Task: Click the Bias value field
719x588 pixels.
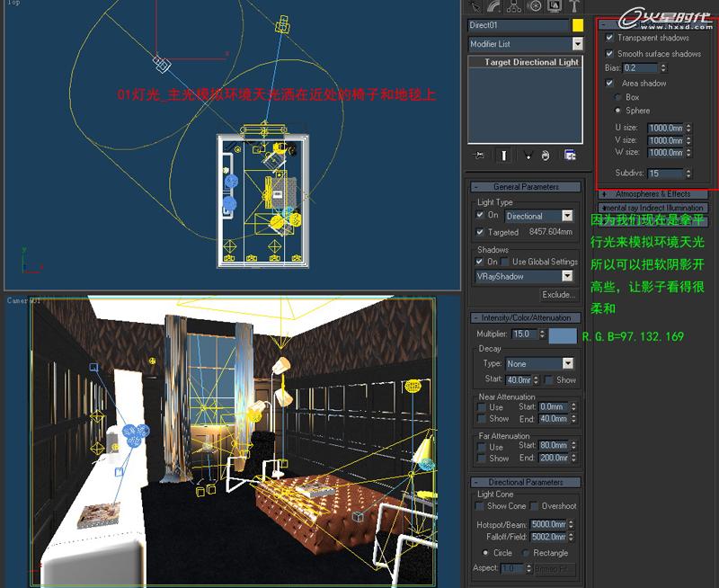Action: [x=640, y=68]
